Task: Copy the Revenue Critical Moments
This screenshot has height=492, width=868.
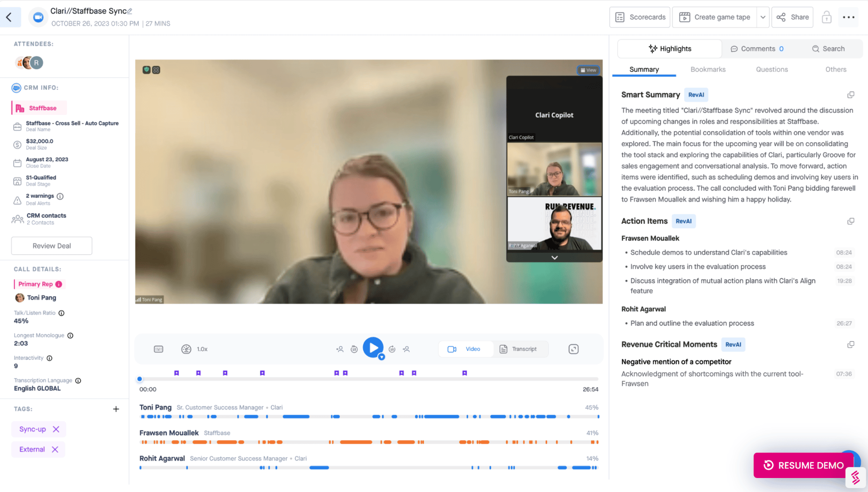Action: [851, 345]
